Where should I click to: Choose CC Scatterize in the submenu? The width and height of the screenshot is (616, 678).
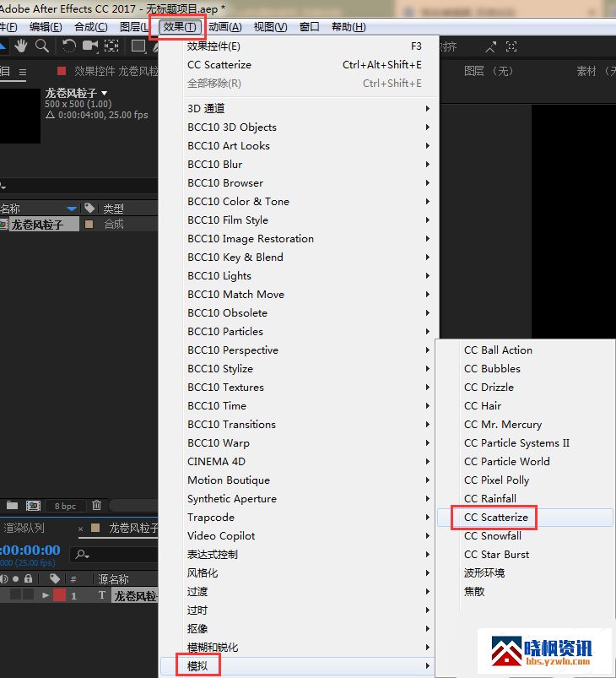[x=525, y=517]
